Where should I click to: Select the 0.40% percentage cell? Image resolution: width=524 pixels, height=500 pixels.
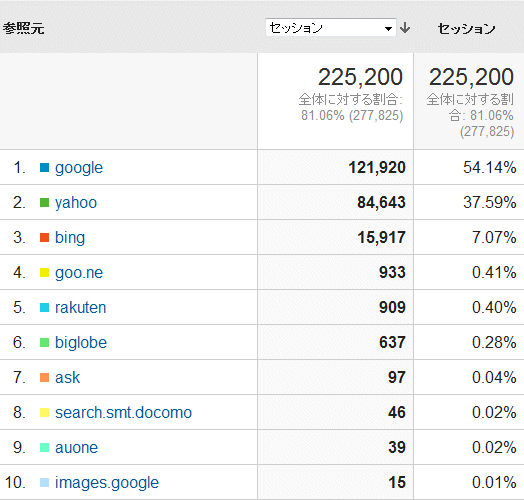tap(494, 307)
